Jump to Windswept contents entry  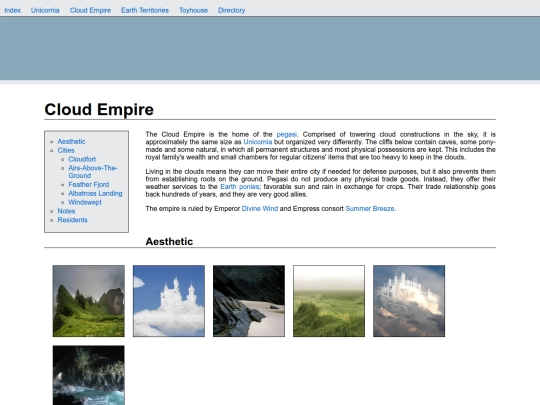pos(85,202)
